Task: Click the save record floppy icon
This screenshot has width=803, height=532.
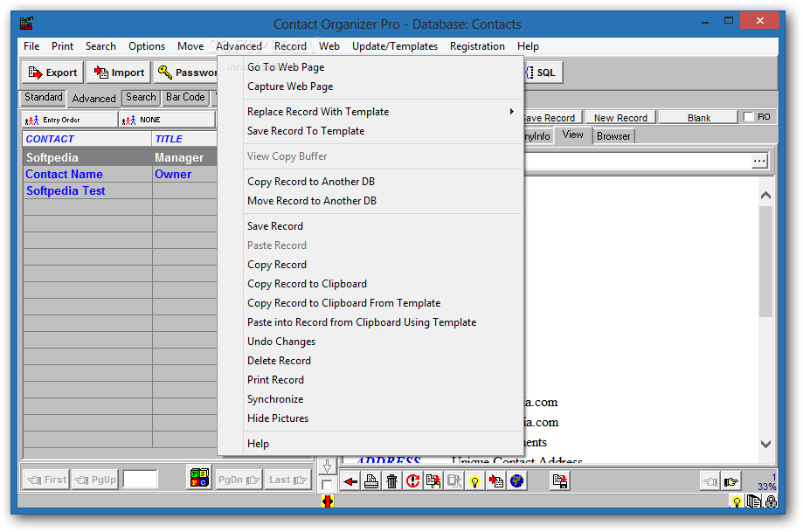Action: click(560, 481)
